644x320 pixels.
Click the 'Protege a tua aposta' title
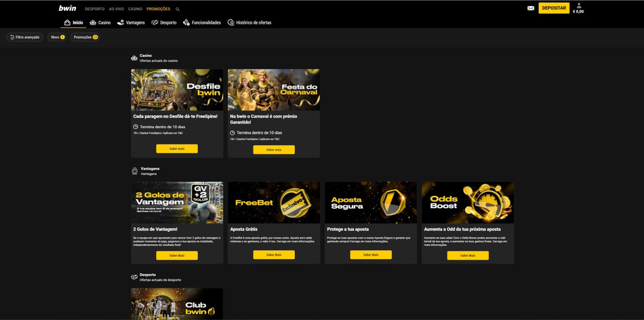[x=348, y=229]
